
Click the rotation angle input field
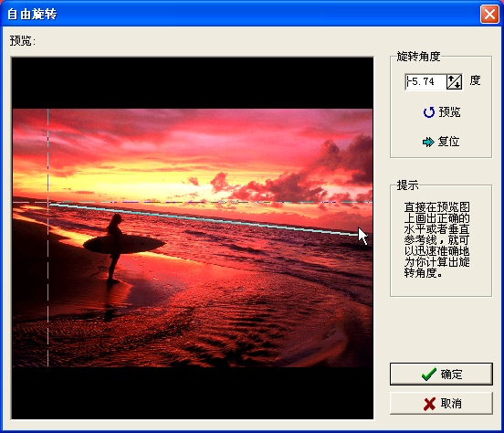(x=425, y=81)
